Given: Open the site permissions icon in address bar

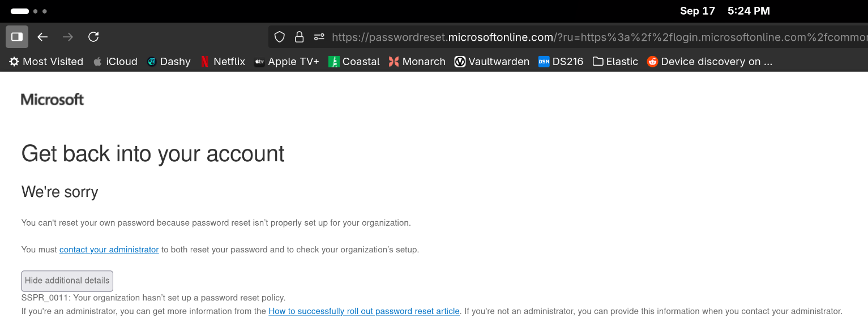Looking at the screenshot, I should click(x=319, y=37).
